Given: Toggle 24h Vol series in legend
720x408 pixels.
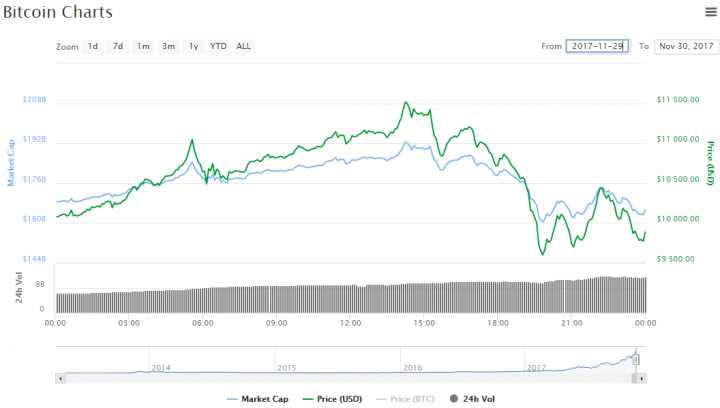Looking at the screenshot, I should coord(472,399).
